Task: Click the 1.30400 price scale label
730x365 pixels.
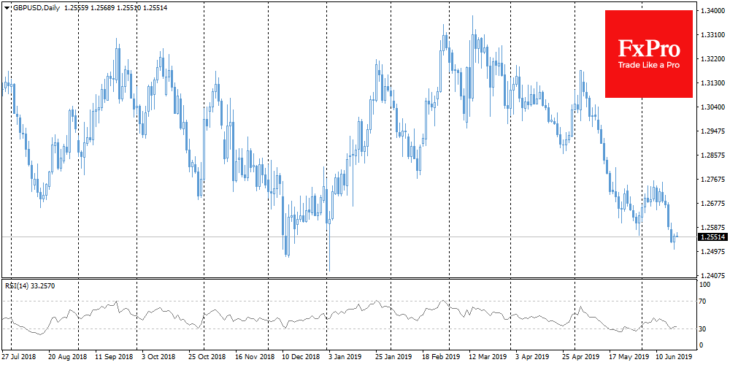Action: click(x=711, y=107)
